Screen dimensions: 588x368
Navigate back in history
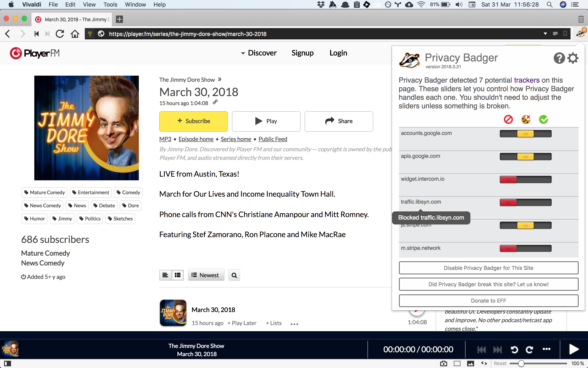point(8,34)
